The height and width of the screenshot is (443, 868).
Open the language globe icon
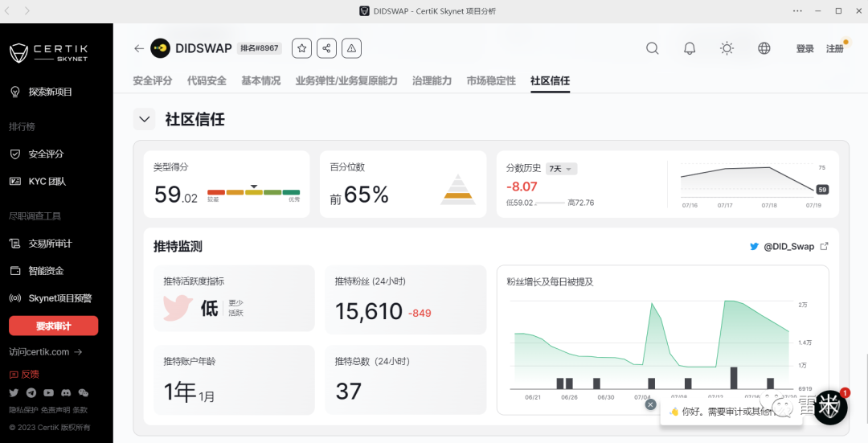764,48
